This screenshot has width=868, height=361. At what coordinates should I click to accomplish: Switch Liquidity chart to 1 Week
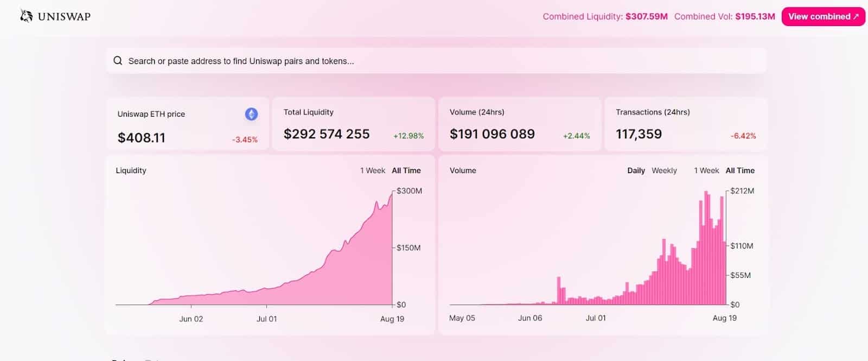(x=372, y=170)
